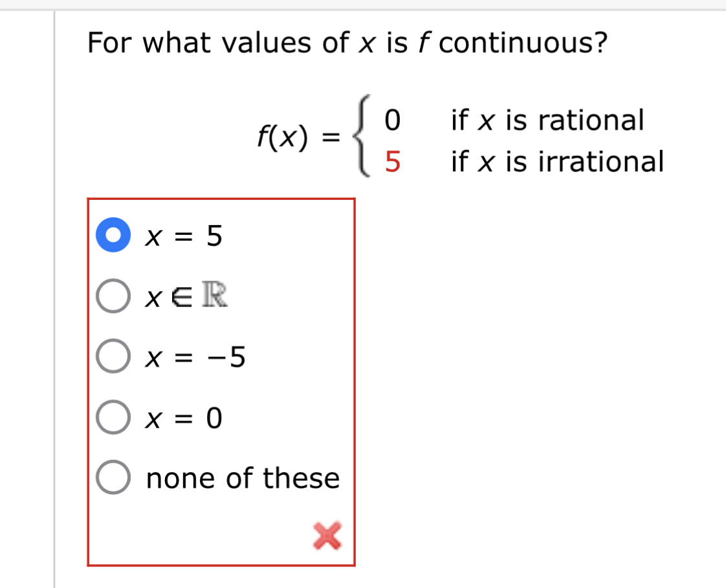Click the blackboard-bold R symbol

pyautogui.click(x=214, y=298)
